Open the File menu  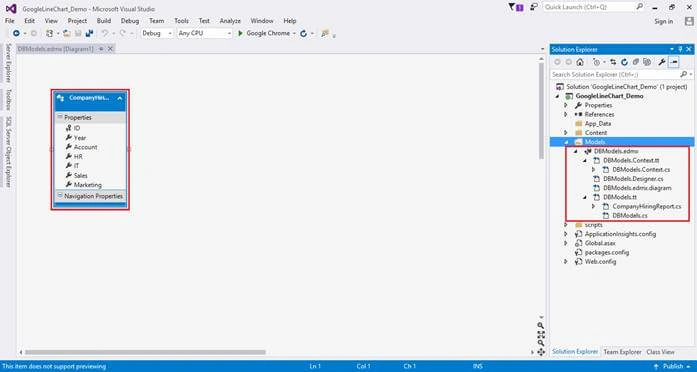(x=9, y=21)
